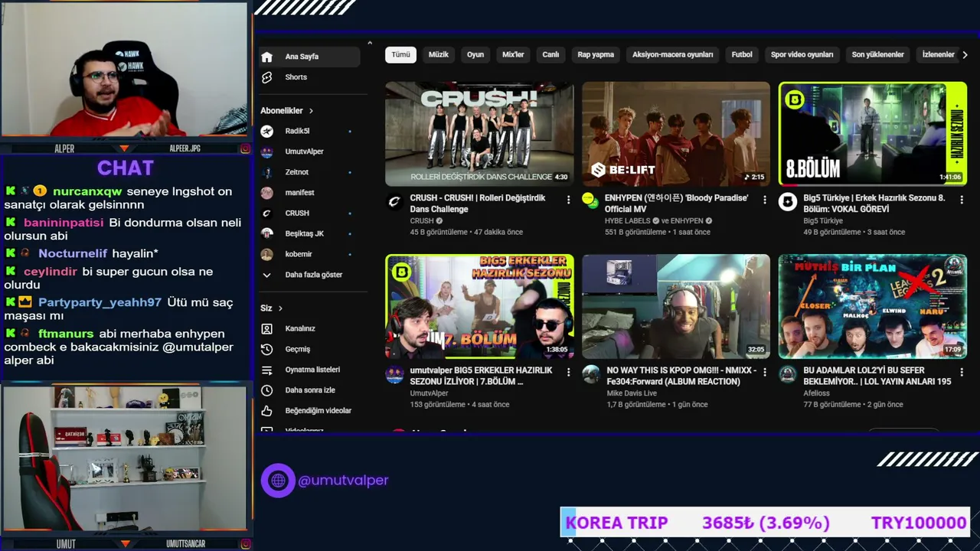Open the ENHYPEN BE:LIFT video thumbnail

(x=676, y=134)
